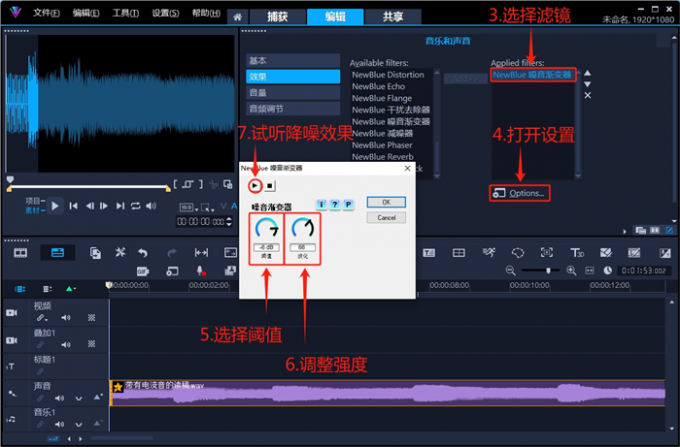This screenshot has height=447, width=680.
Task: Open the green triangle track options dropdown
Action: point(70,289)
